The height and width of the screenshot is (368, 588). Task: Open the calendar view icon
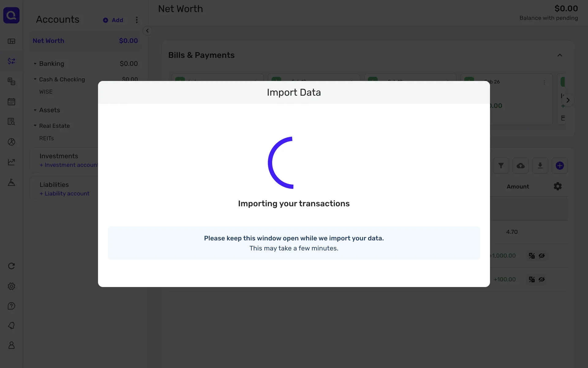coord(11,102)
